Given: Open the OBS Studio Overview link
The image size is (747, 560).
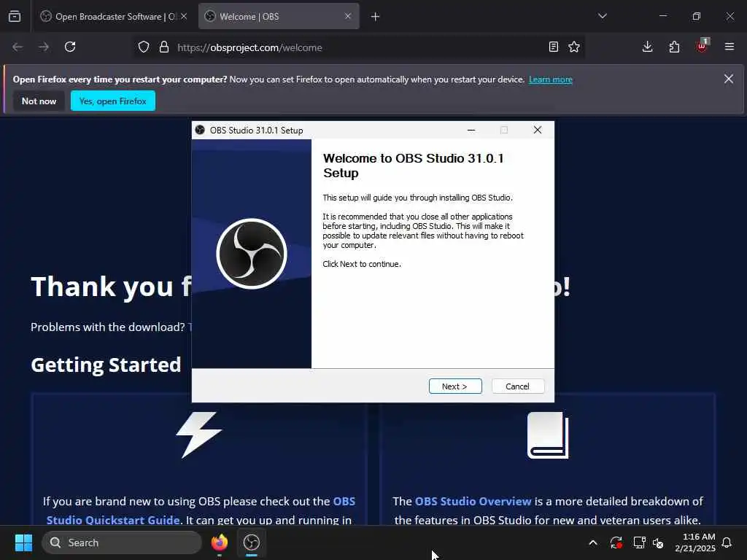Looking at the screenshot, I should 473,502.
